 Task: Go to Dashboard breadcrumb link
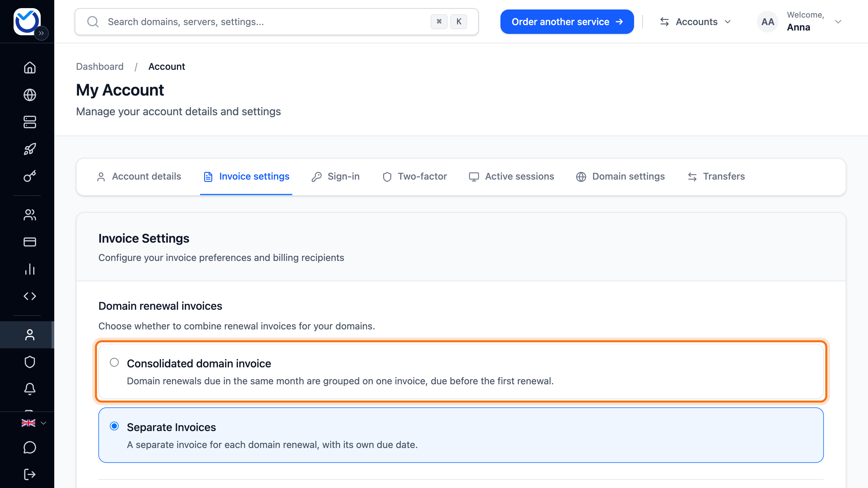click(100, 66)
